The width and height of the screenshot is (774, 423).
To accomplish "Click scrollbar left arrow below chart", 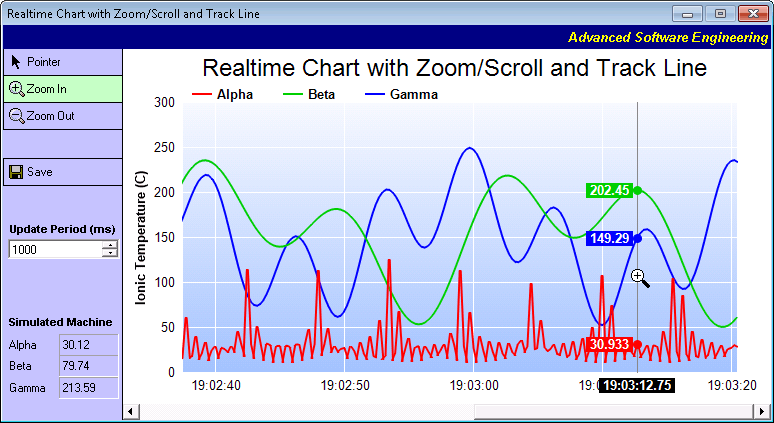I will [131, 411].
